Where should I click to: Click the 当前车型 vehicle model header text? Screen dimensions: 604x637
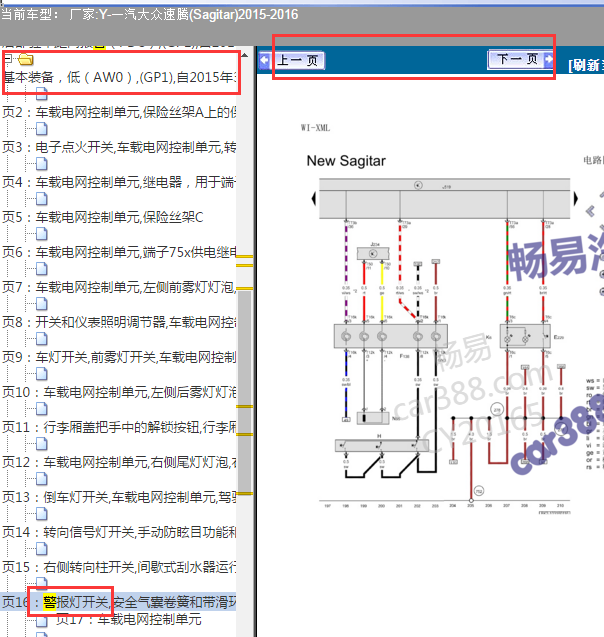pos(149,15)
